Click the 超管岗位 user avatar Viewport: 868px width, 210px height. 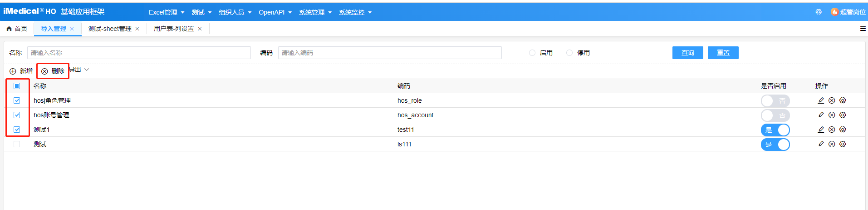coord(834,12)
